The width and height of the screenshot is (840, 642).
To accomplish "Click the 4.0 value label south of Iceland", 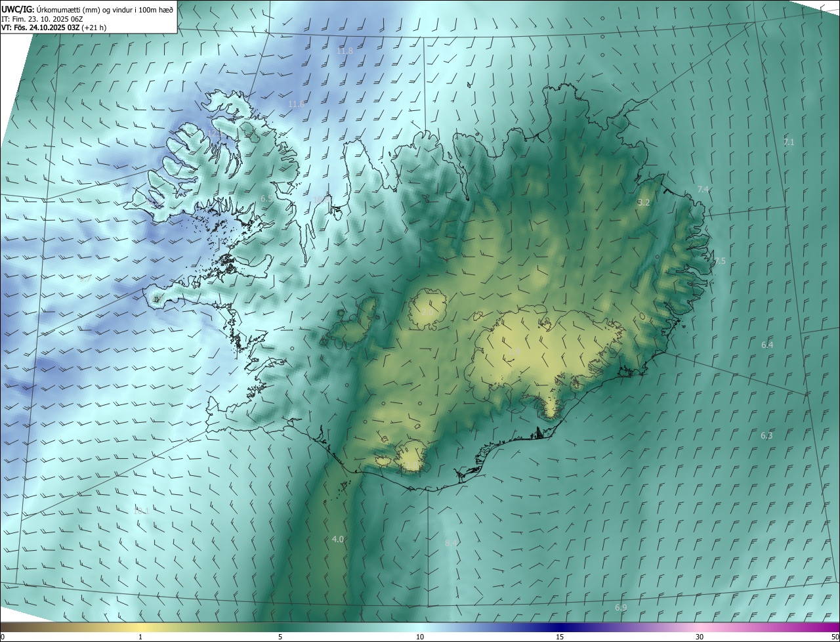I will 338,540.
